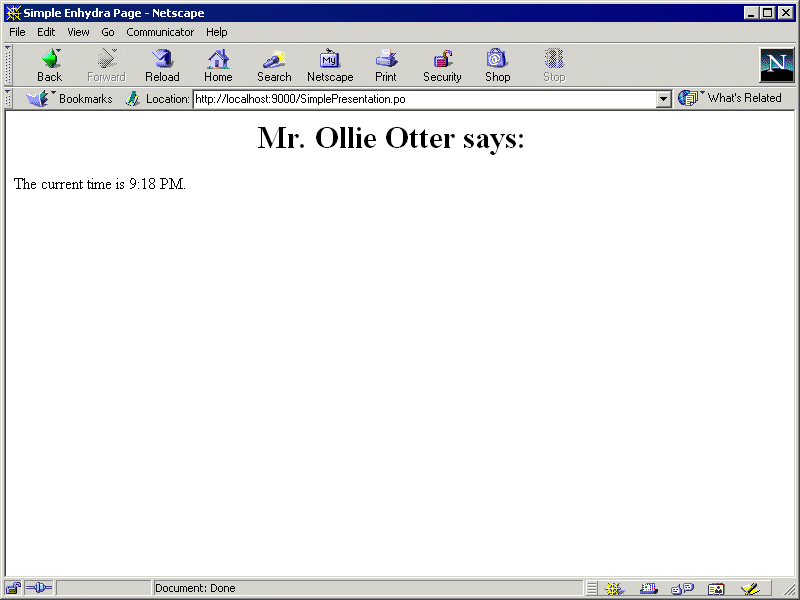
Task: Open the What's Related button
Action: (x=730, y=98)
